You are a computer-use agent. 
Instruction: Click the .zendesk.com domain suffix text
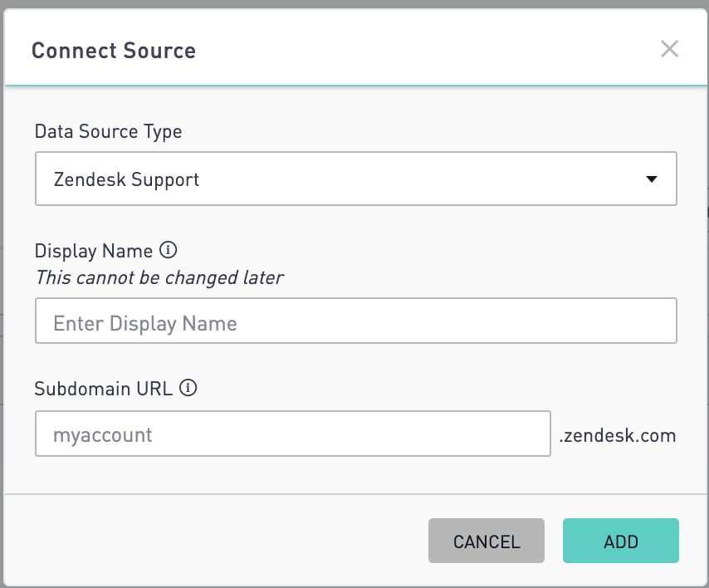618,435
